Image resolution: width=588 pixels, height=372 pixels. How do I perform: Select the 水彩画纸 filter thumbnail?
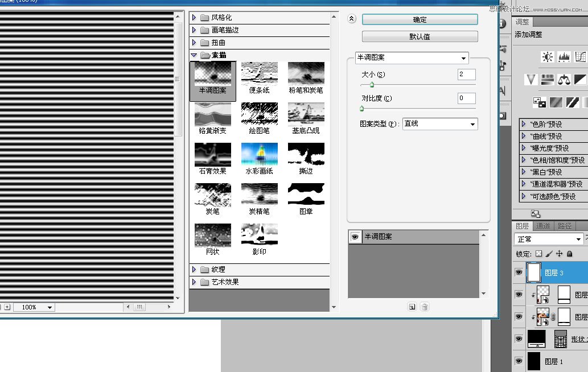260,159
